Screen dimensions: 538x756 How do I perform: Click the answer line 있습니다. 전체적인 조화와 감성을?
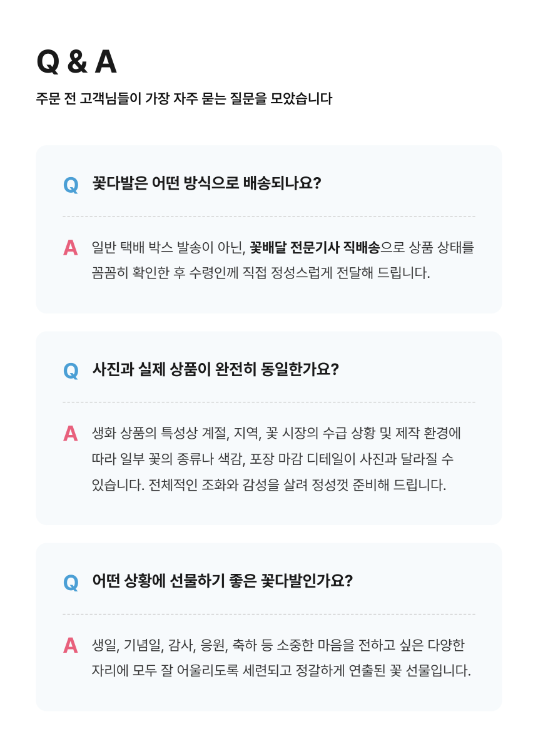pos(269,485)
